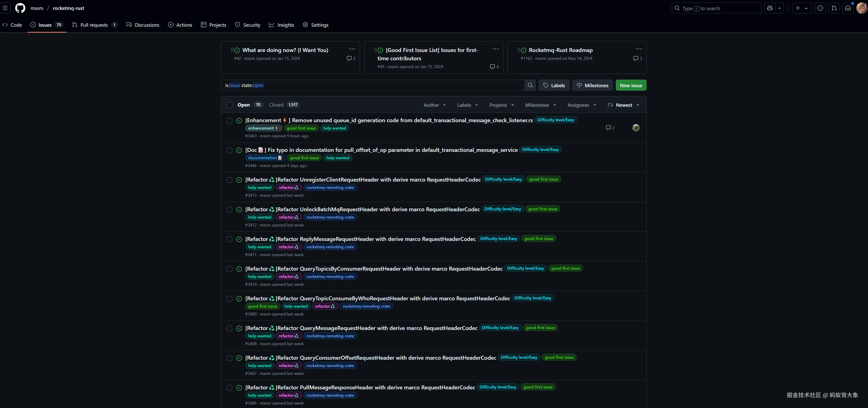Open the notifications inbox icon

[848, 8]
